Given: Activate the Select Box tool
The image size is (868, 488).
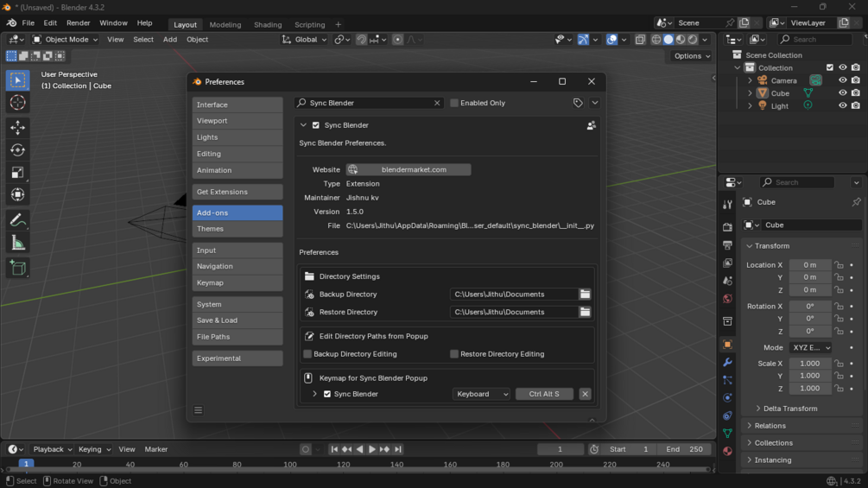Looking at the screenshot, I should click(18, 80).
